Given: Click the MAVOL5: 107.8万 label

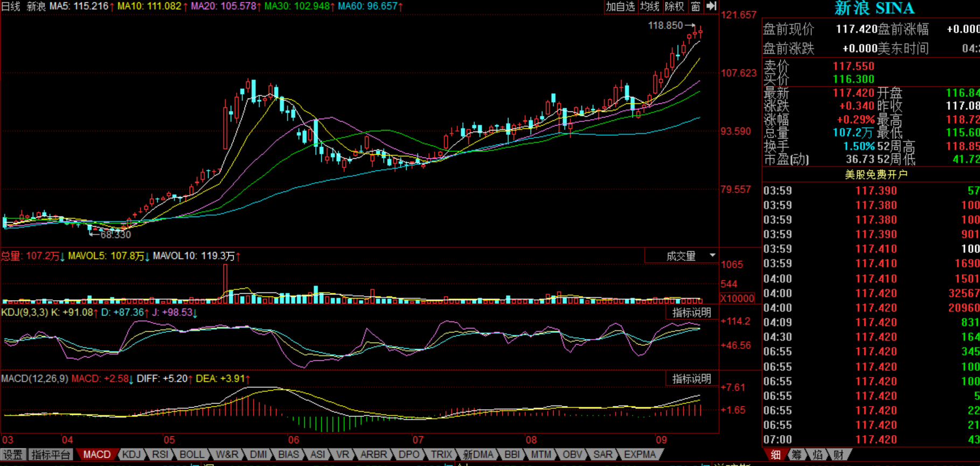Looking at the screenshot, I should coord(106,256).
